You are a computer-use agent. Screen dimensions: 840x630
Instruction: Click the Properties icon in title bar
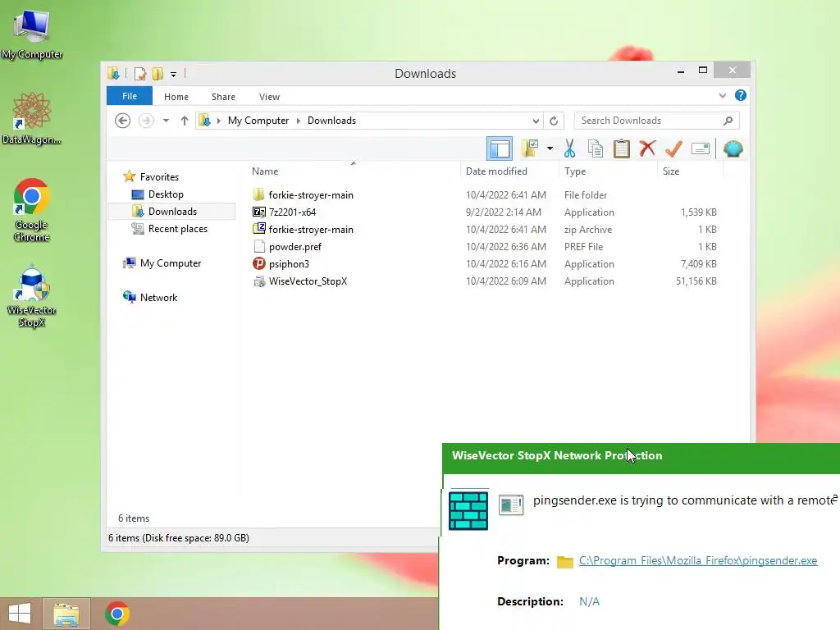(x=140, y=73)
